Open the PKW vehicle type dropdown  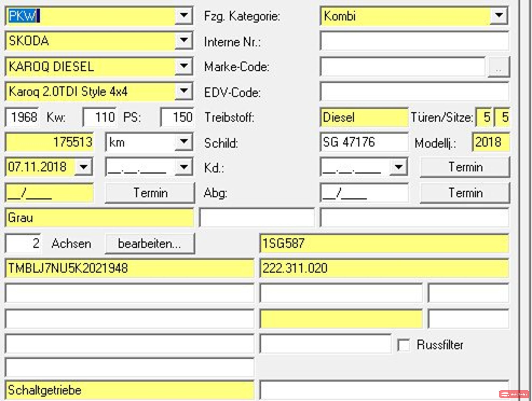click(x=184, y=16)
